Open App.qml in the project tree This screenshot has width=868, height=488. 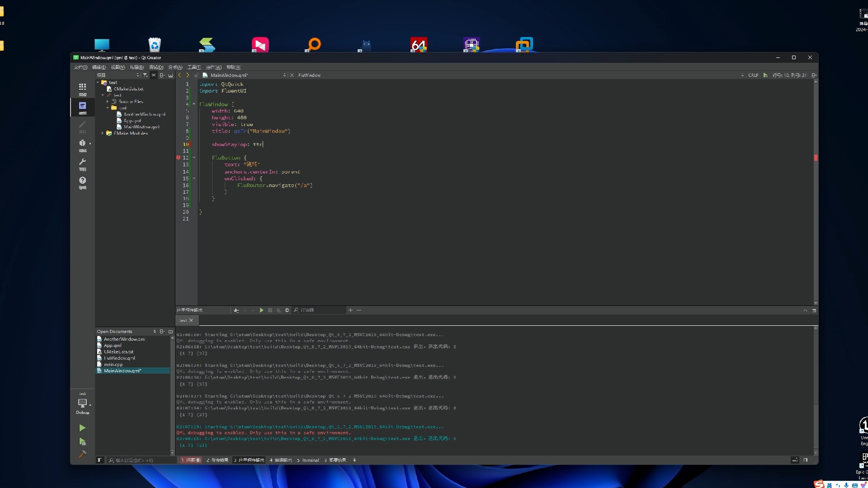[132, 121]
